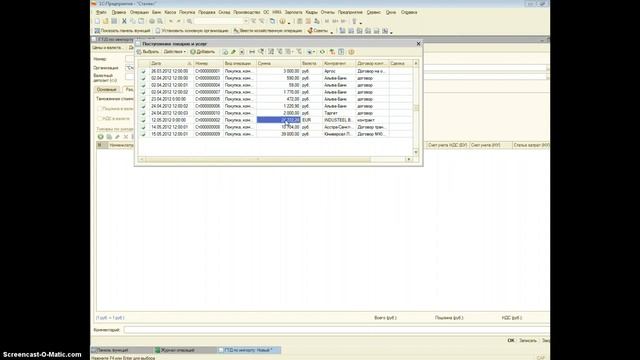Click the orange help icon in dialog toolbar
This screenshot has width=640, height=360.
click(351, 52)
